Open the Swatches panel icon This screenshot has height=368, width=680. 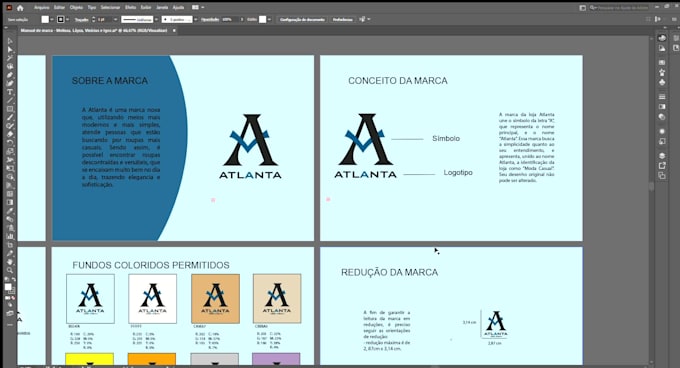pyautogui.click(x=662, y=62)
